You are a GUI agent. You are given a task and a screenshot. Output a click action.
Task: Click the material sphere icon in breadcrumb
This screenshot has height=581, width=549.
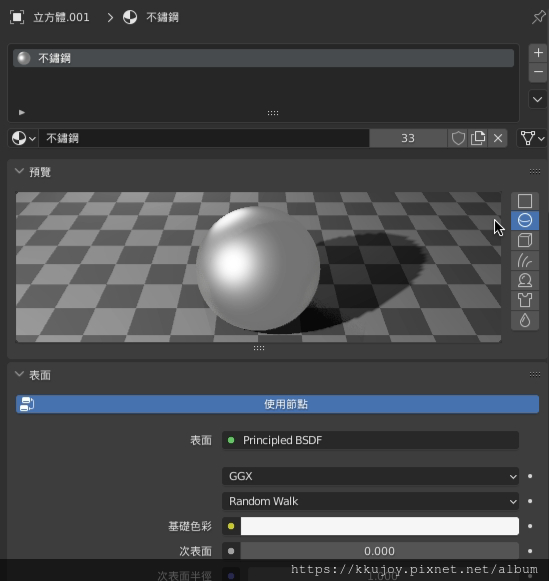point(130,17)
